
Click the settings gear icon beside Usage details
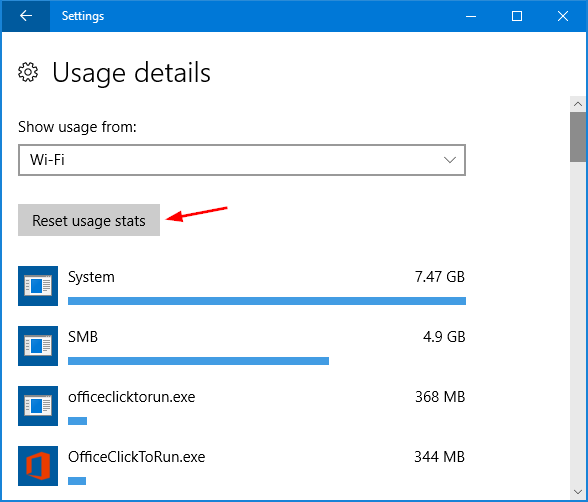pos(28,72)
